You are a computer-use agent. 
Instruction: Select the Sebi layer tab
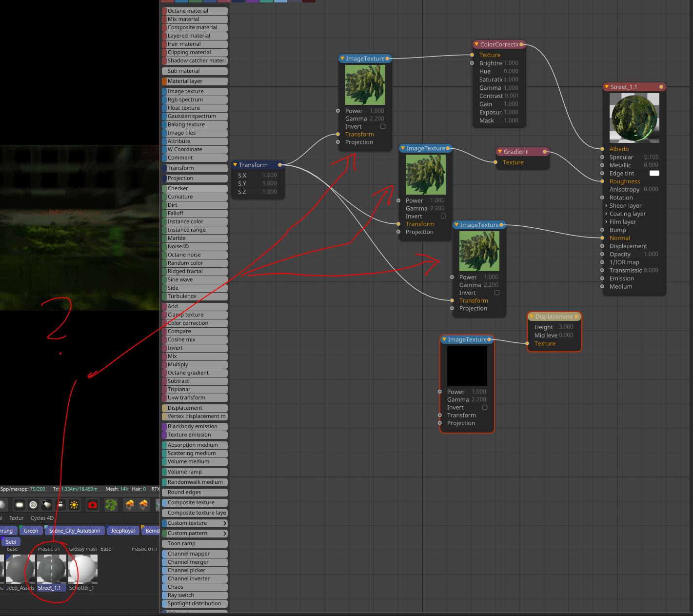pyautogui.click(x=11, y=542)
